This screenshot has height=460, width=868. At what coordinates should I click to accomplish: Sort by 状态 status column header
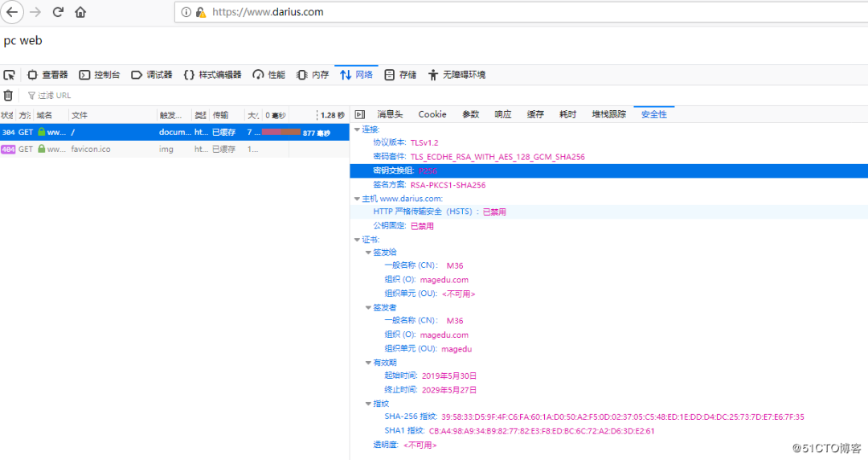tap(7, 115)
